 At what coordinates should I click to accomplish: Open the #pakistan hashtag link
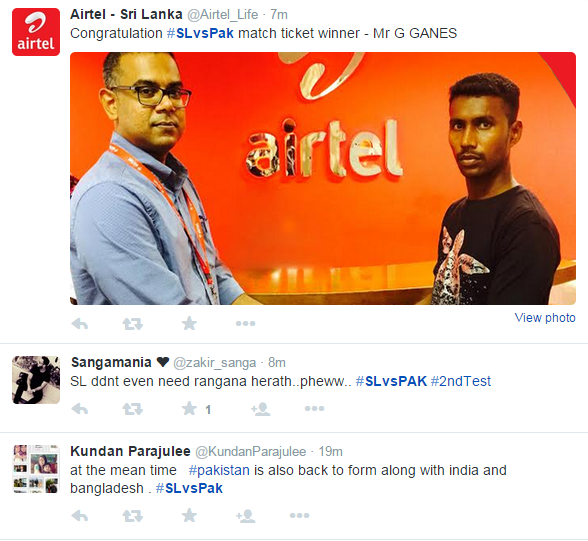[219, 470]
